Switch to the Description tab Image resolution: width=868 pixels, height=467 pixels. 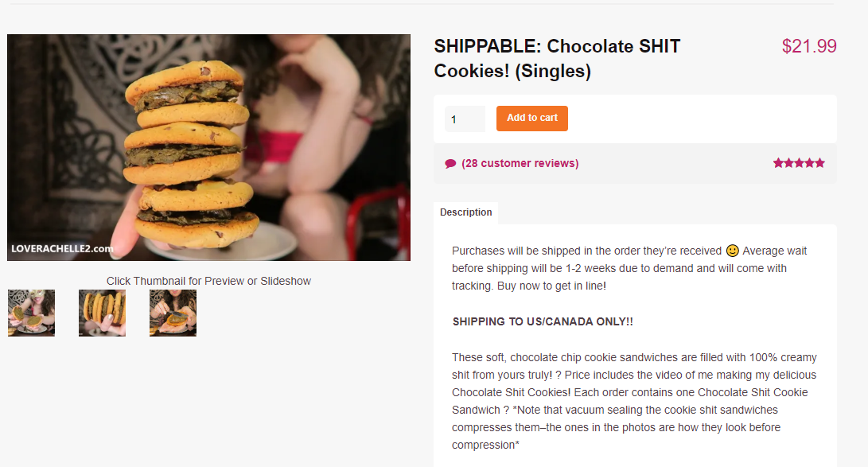coord(465,212)
